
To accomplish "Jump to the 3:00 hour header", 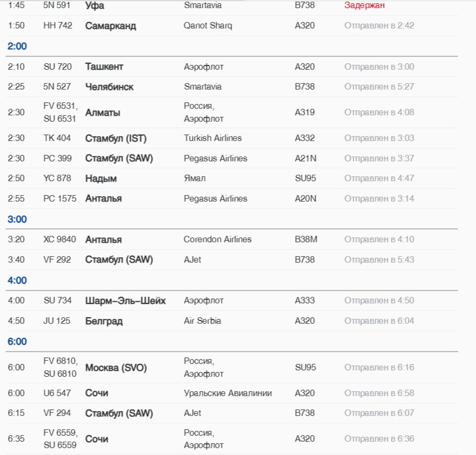I will coord(17,219).
